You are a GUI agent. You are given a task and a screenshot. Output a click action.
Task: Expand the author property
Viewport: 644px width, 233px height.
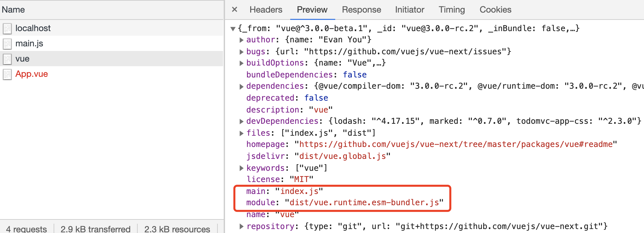[242, 40]
